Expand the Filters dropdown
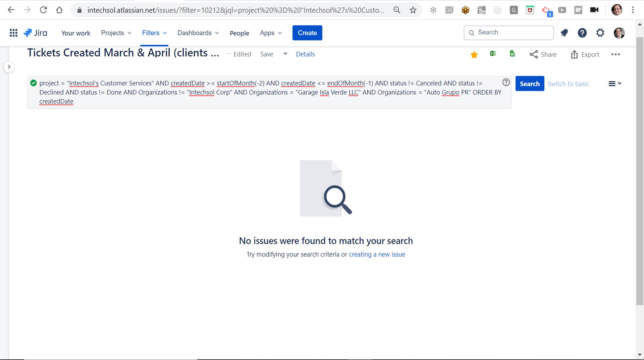Viewport: 644px width, 360px height. pyautogui.click(x=154, y=33)
